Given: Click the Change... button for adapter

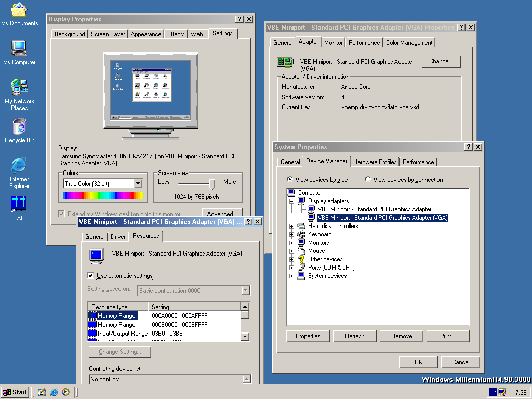Looking at the screenshot, I should click(441, 61).
